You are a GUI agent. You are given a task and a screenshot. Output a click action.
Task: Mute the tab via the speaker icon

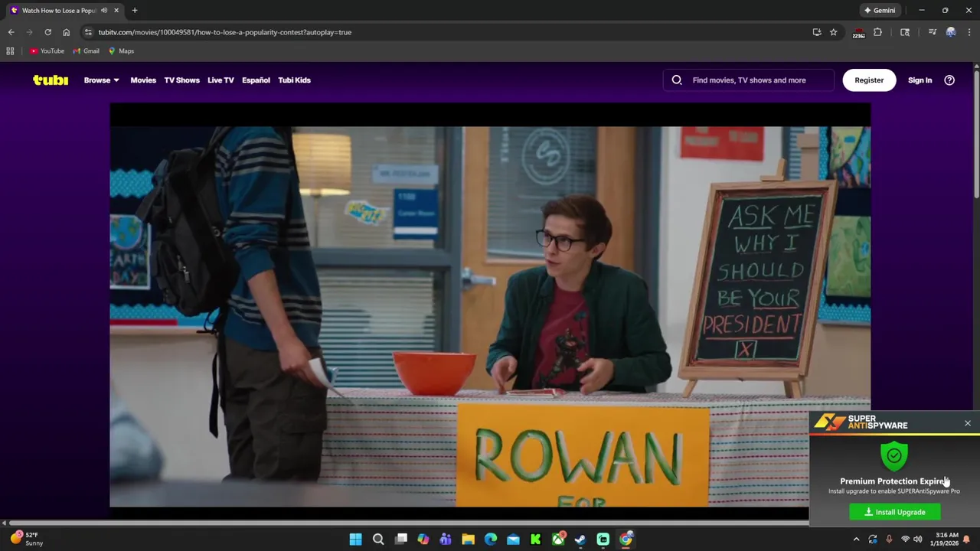(104, 11)
